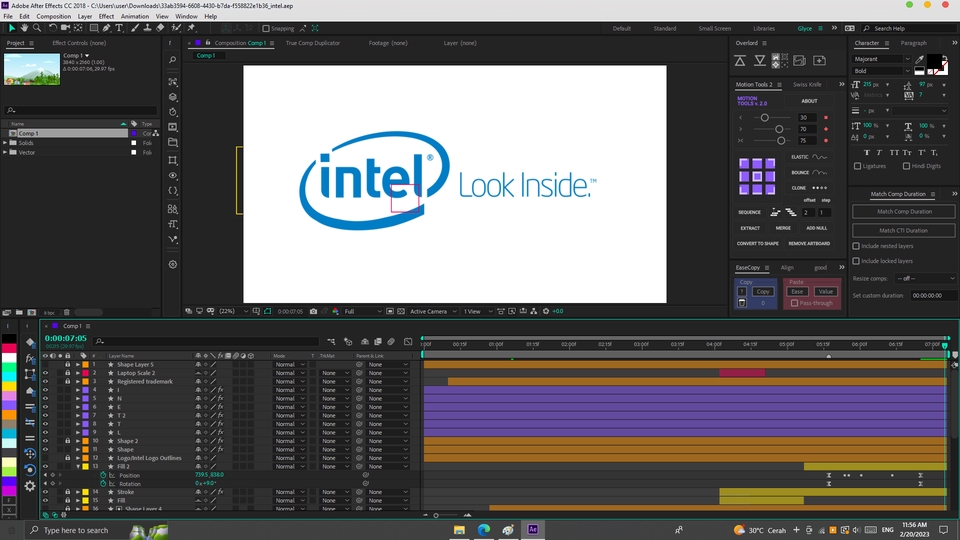Viewport: 960px width, 540px height.
Task: Switch to the Paragraph tab
Action: click(x=913, y=43)
